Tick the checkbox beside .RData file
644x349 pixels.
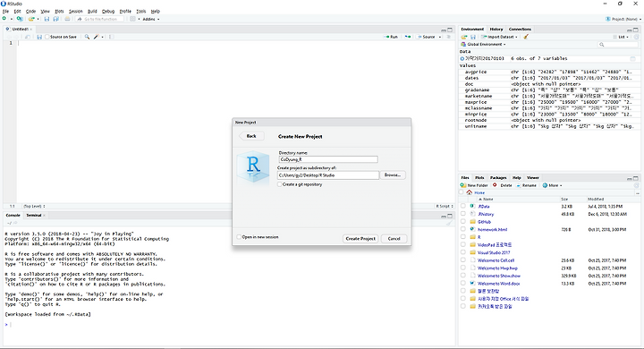coord(463,207)
